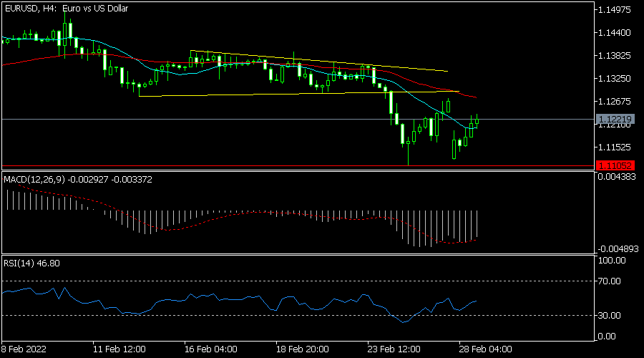
Task: Click the 23 Feb 12:00 time label
Action: coord(394,349)
